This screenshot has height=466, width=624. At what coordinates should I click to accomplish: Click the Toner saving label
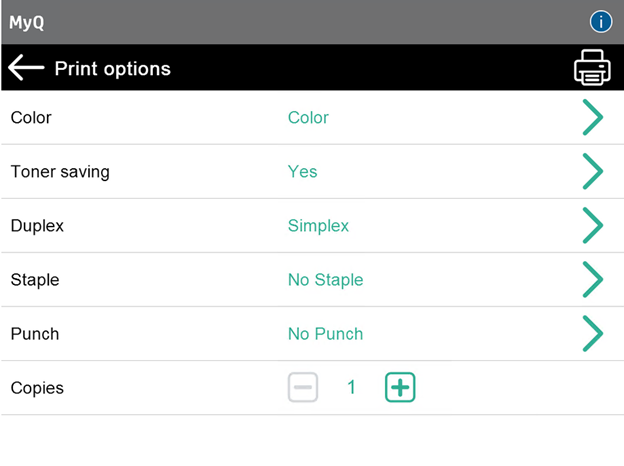click(x=60, y=171)
